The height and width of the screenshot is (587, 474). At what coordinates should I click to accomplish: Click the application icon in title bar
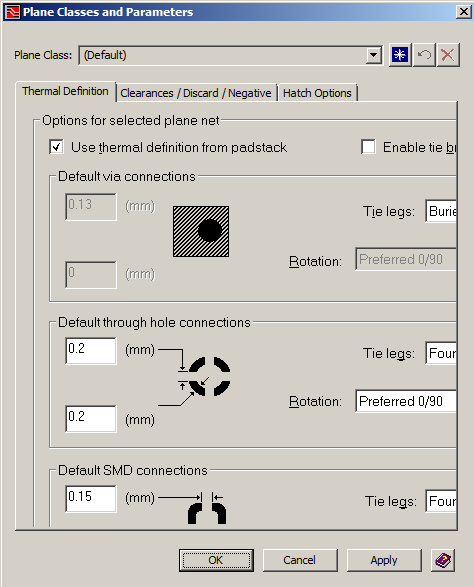[x=12, y=12]
